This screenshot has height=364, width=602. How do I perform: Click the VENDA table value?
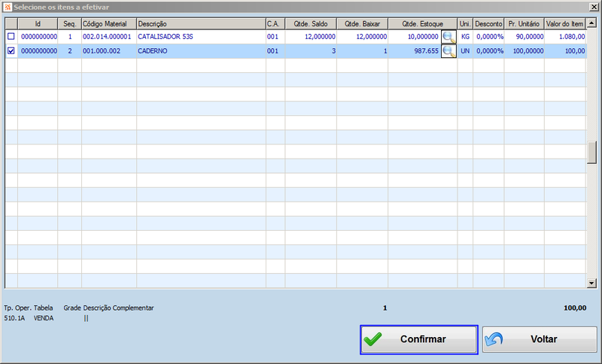click(x=44, y=318)
